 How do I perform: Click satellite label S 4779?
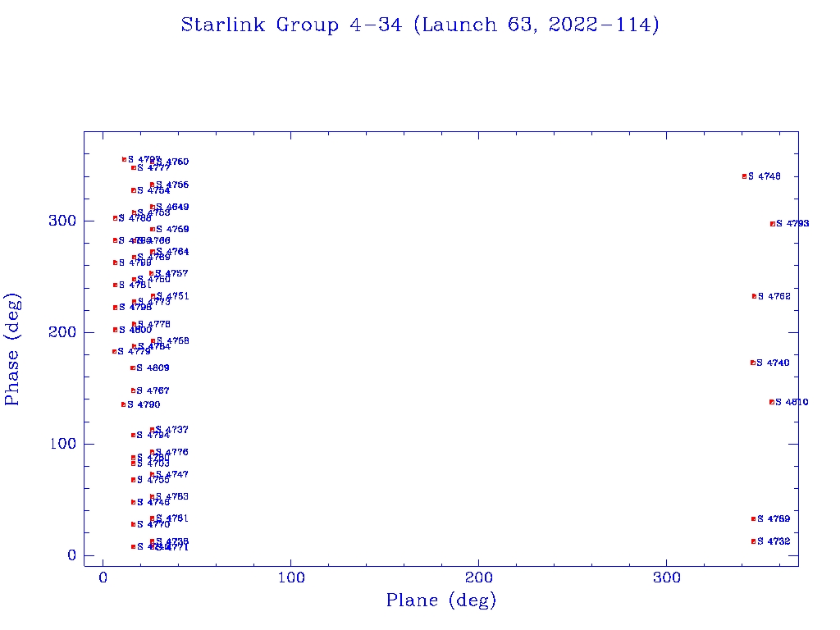pos(134,351)
